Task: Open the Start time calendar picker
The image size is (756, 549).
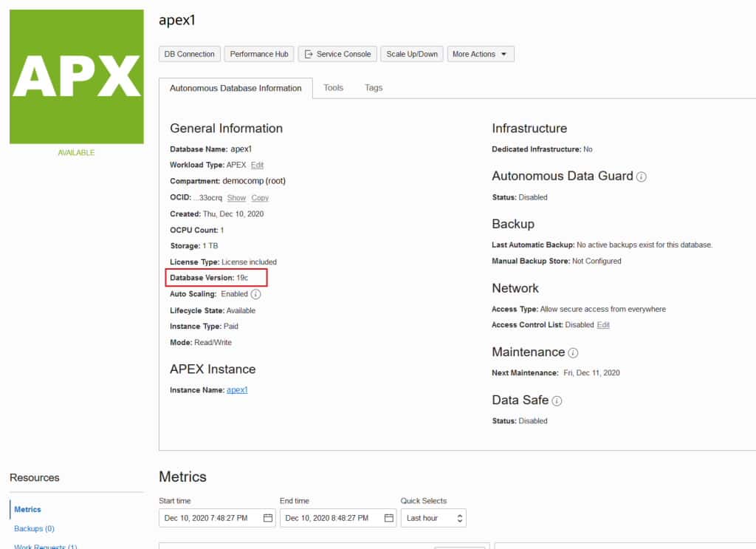Action: [269, 518]
